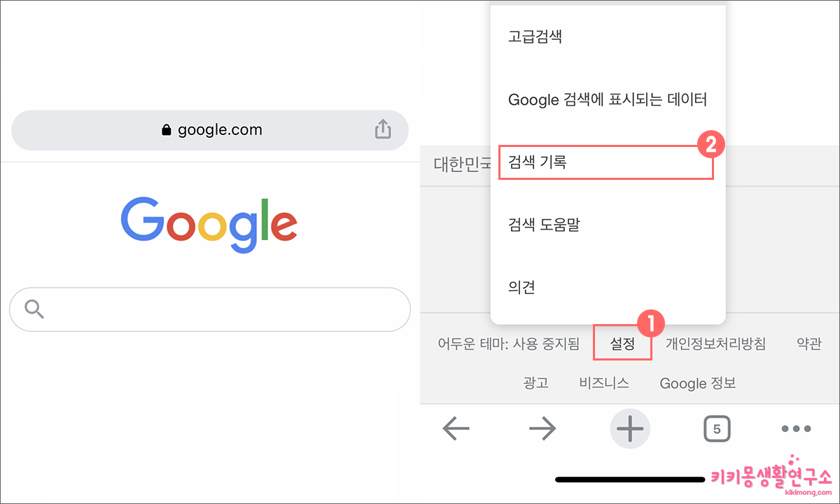Open the ellipsis more options menu
840x504 pixels.
click(x=797, y=428)
